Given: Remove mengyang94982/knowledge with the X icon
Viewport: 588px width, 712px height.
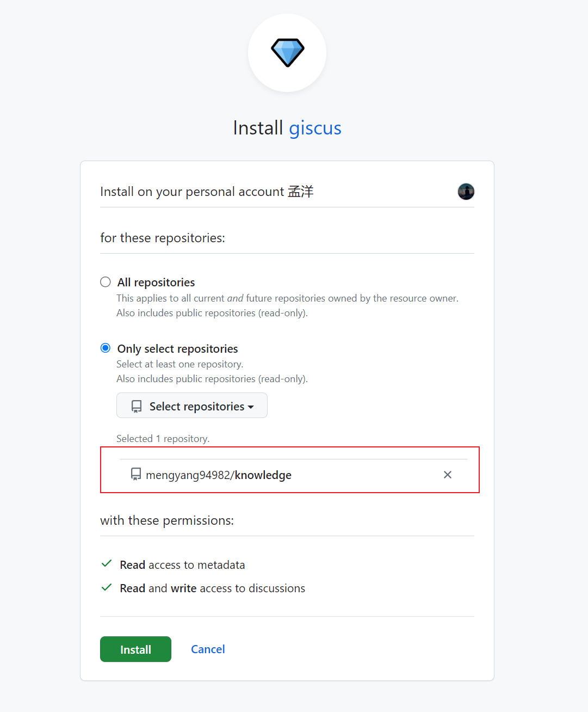Looking at the screenshot, I should [x=448, y=475].
